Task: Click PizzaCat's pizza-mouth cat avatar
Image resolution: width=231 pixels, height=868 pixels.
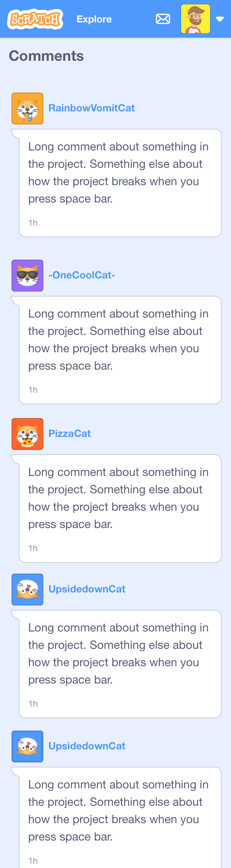Action: click(27, 434)
